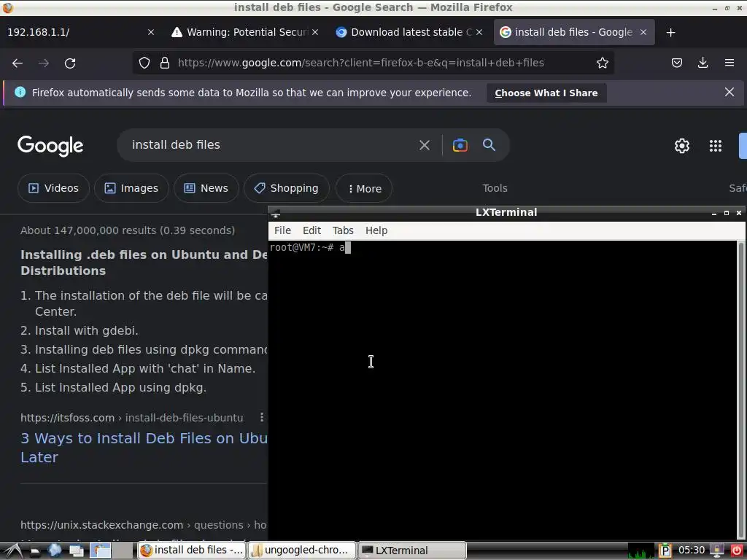Open Edit menu in LXTerminal
Image resolution: width=747 pixels, height=560 pixels.
312,230
